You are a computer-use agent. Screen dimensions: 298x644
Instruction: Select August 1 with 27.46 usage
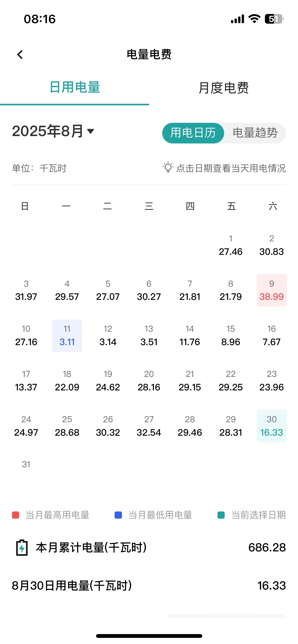tap(231, 245)
